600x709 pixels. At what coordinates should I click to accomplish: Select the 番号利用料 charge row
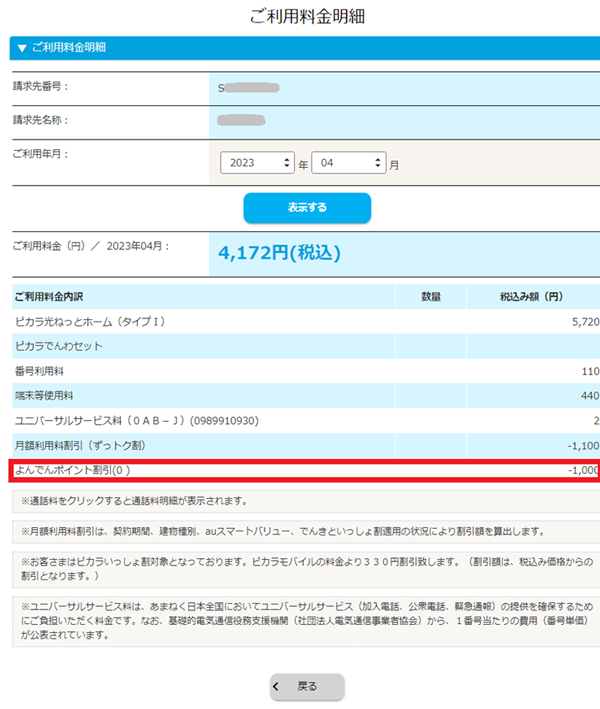tap(40, 370)
